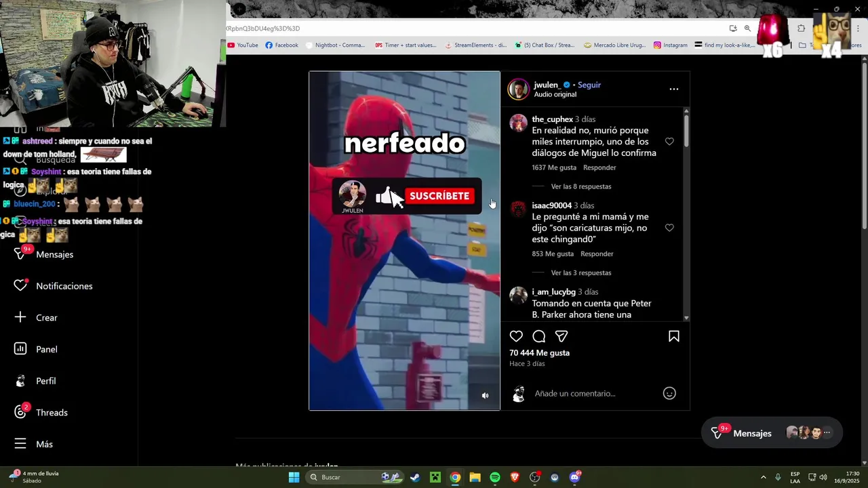Open the floating Mensajes button at bottom right
Viewport: 868px width, 488px height.
click(771, 433)
